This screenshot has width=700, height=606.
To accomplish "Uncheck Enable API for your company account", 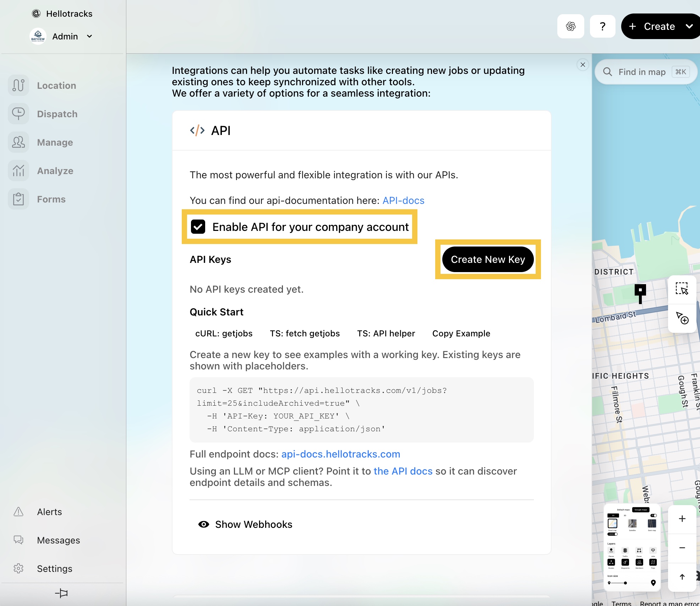I will coord(198,227).
